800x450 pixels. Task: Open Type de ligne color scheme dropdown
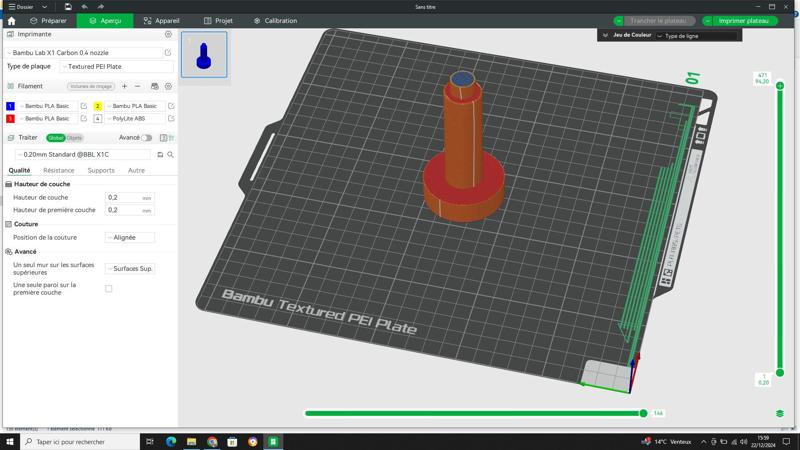pyautogui.click(x=697, y=36)
